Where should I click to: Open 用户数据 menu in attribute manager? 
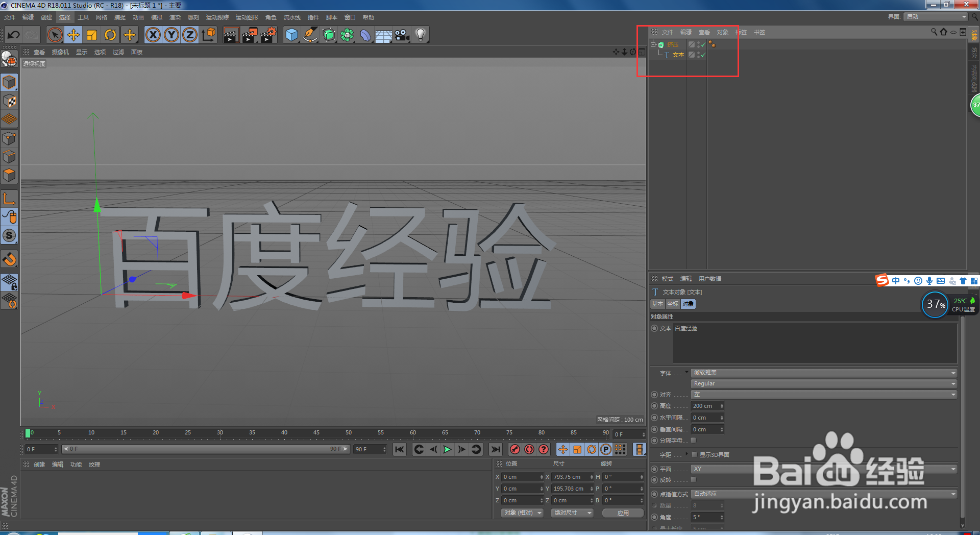click(710, 279)
